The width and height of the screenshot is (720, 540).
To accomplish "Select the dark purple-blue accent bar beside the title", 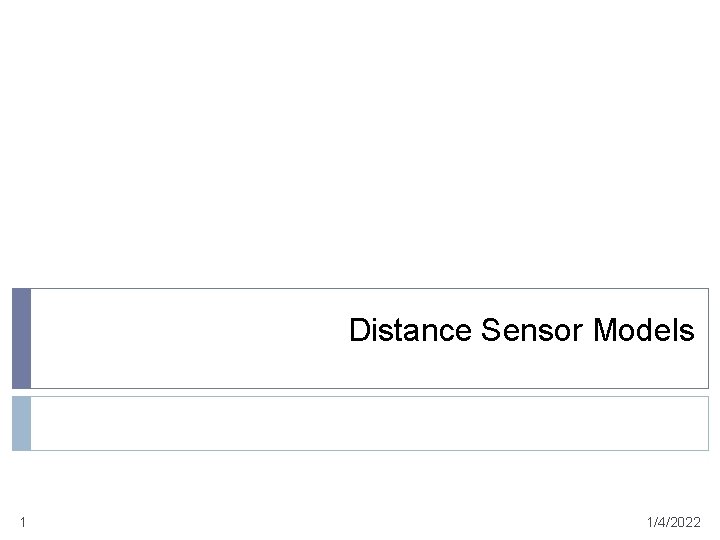I will 21,338.
